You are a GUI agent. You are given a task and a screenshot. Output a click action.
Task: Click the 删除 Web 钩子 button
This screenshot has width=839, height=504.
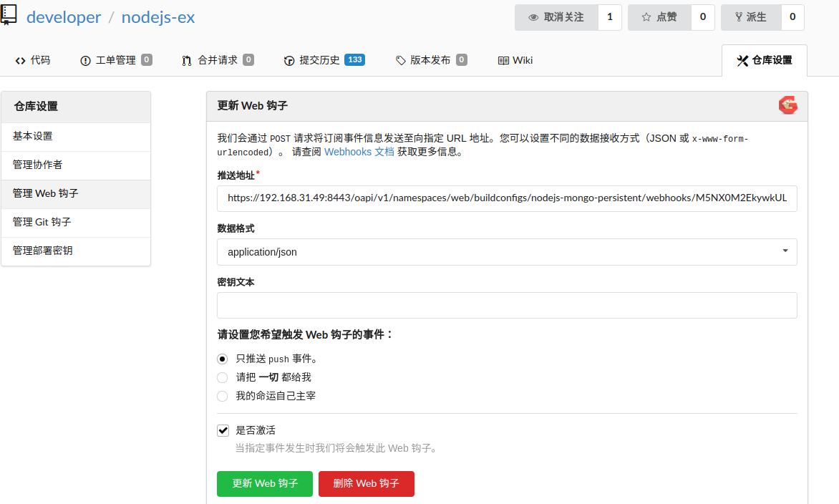click(366, 483)
